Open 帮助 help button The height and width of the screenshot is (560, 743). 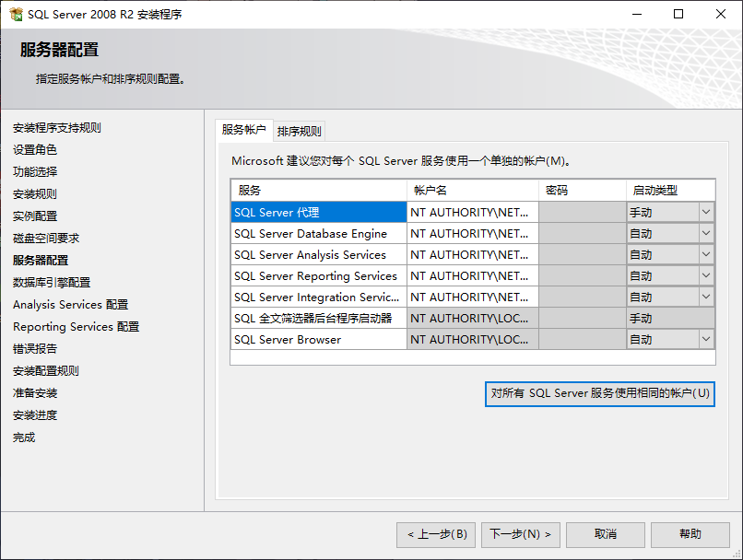[x=690, y=535]
